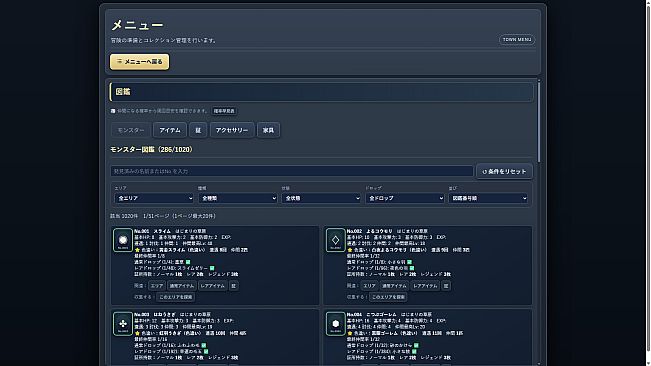
Task: Click the 1/51ページ pagination text
Action: pos(156,216)
